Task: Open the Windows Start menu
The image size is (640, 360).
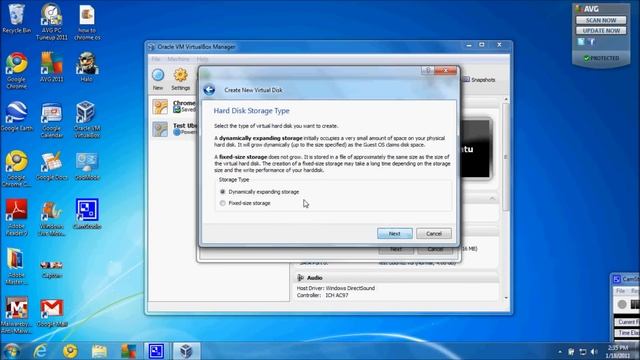Action: pyautogui.click(x=11, y=351)
